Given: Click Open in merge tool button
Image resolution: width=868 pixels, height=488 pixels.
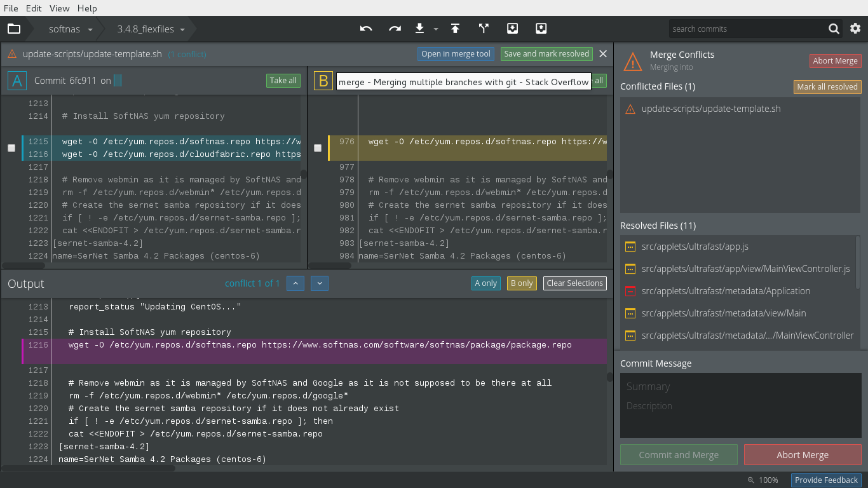Looking at the screenshot, I should (x=456, y=54).
